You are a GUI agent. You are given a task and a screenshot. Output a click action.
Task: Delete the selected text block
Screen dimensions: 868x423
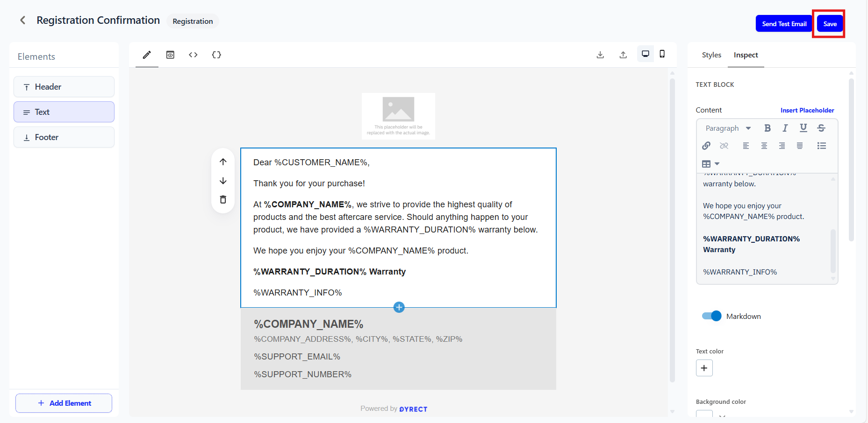coord(223,200)
